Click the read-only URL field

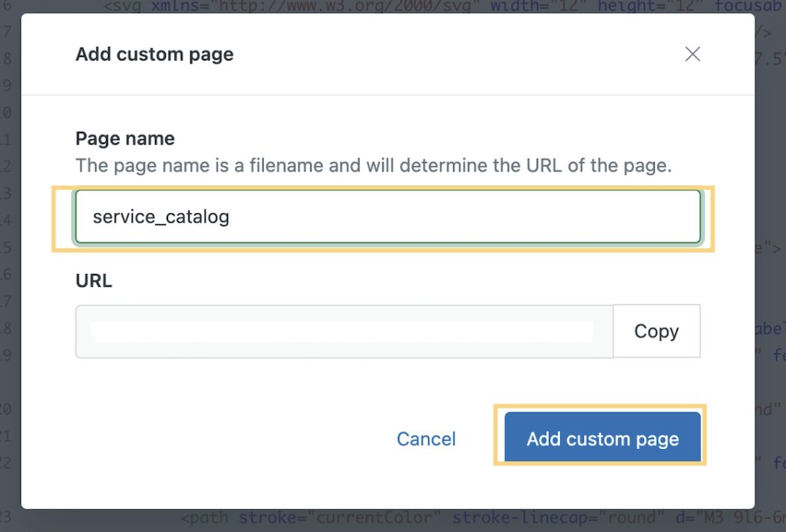click(x=345, y=332)
